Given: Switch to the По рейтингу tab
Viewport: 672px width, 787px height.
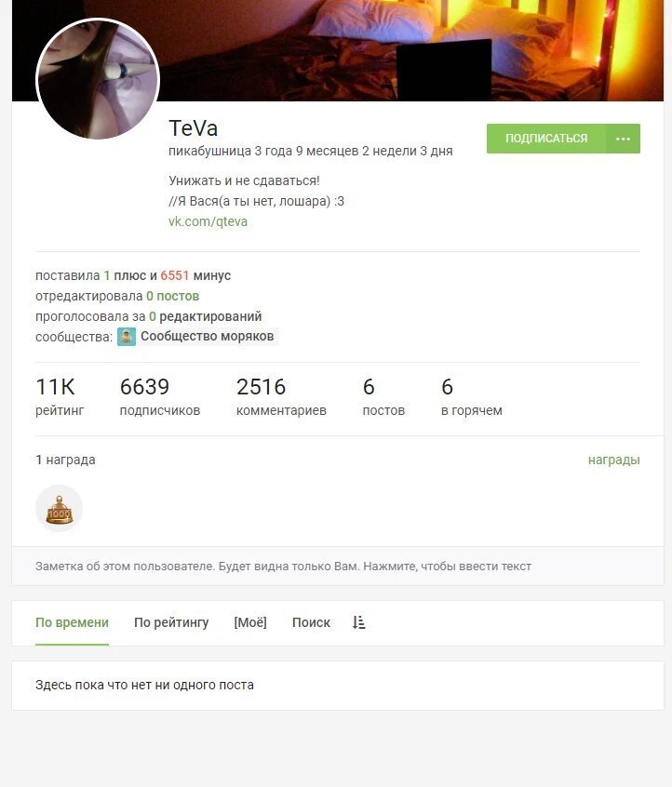Looking at the screenshot, I should tap(171, 623).
